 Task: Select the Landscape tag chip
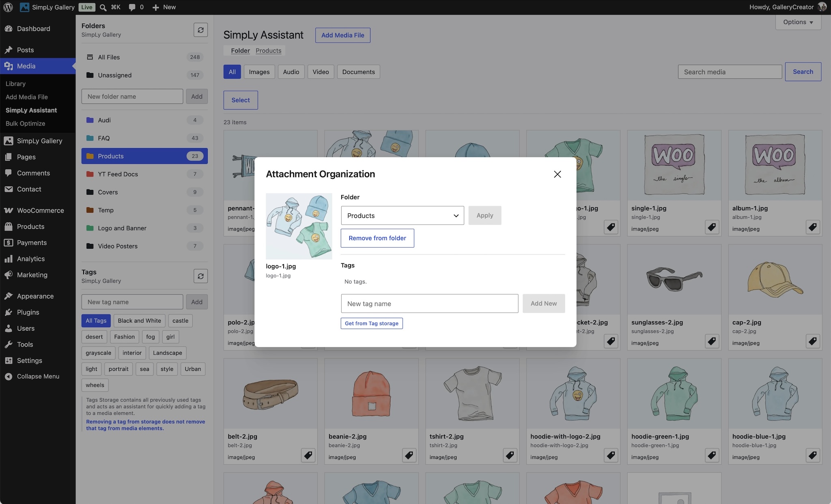pyautogui.click(x=168, y=353)
